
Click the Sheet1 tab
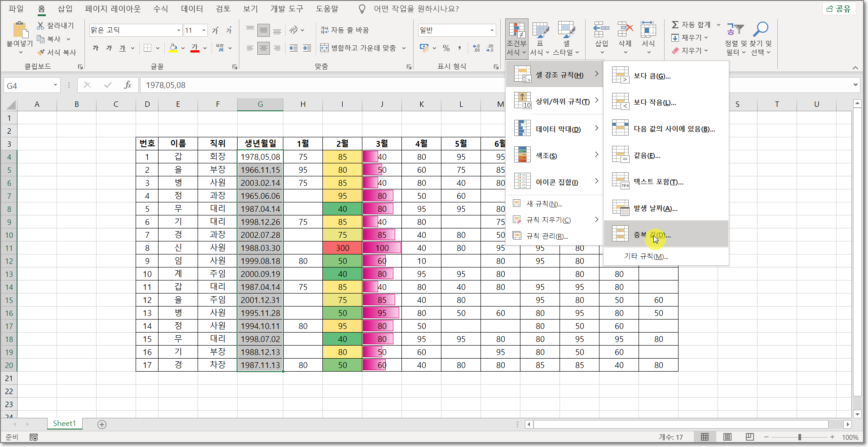(x=65, y=424)
